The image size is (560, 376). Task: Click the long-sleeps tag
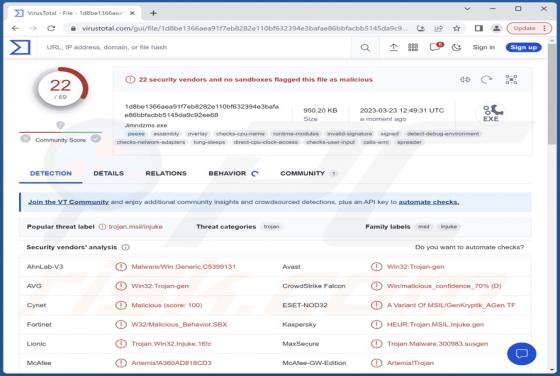point(209,142)
